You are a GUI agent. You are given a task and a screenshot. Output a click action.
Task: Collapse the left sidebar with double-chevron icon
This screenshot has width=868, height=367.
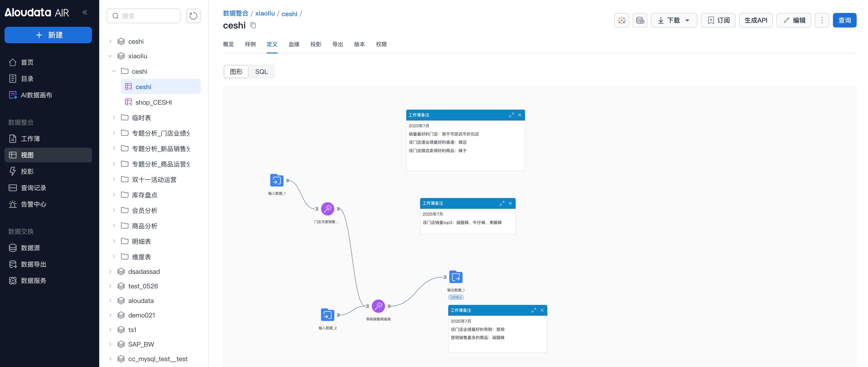[x=85, y=13]
